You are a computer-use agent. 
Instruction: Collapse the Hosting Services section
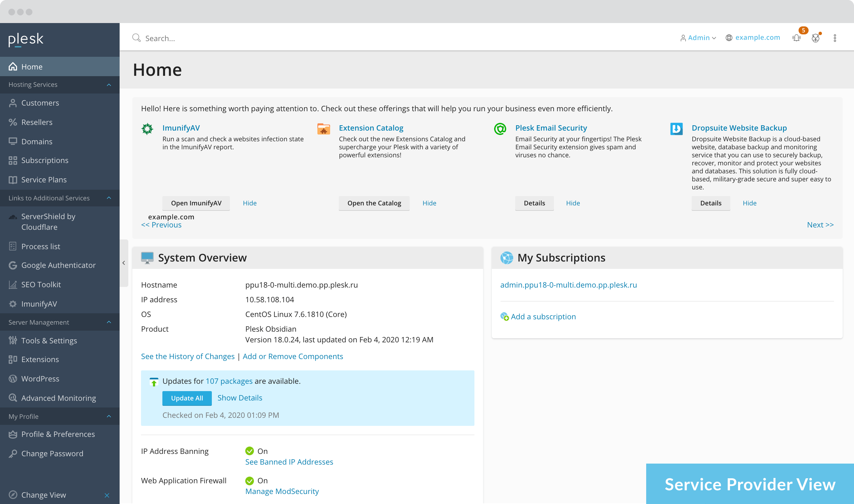coord(109,85)
